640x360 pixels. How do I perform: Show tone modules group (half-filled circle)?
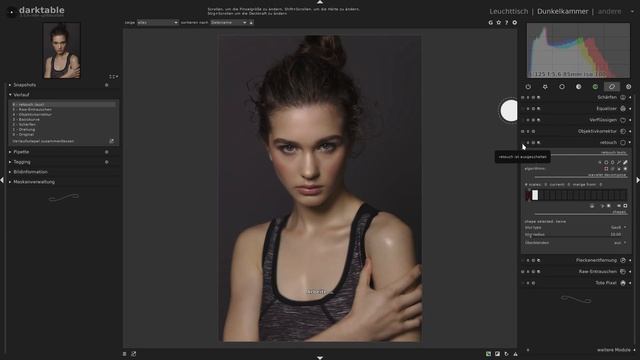pyautogui.click(x=578, y=87)
